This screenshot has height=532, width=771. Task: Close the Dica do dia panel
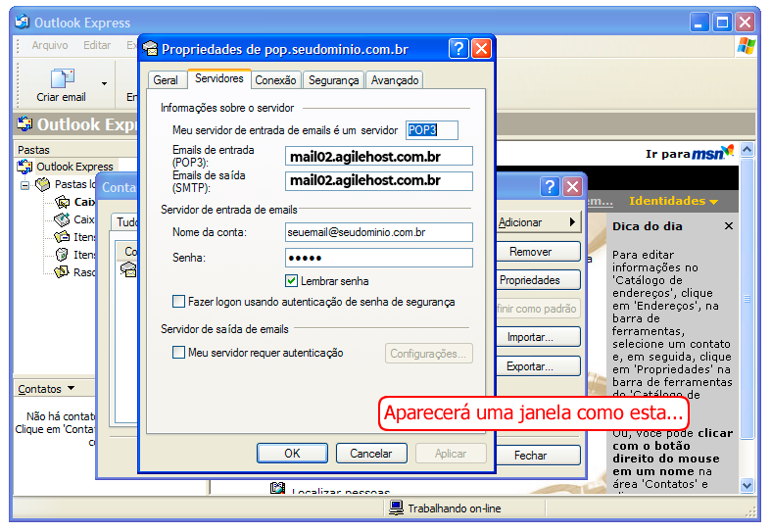(x=728, y=226)
